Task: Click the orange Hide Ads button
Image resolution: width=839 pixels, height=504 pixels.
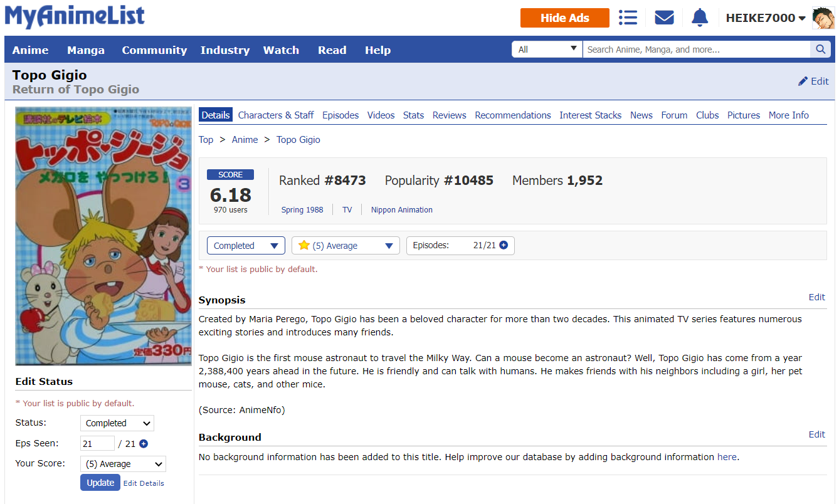Action: [564, 18]
